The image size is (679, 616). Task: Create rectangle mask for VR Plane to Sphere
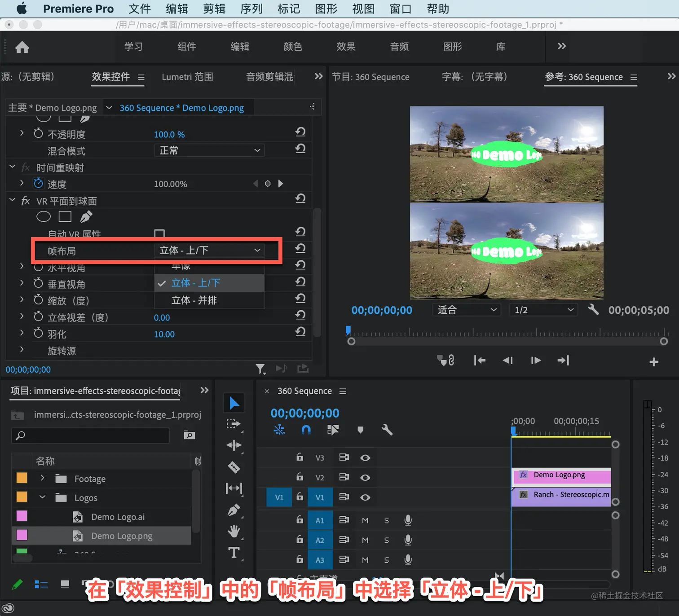click(65, 217)
